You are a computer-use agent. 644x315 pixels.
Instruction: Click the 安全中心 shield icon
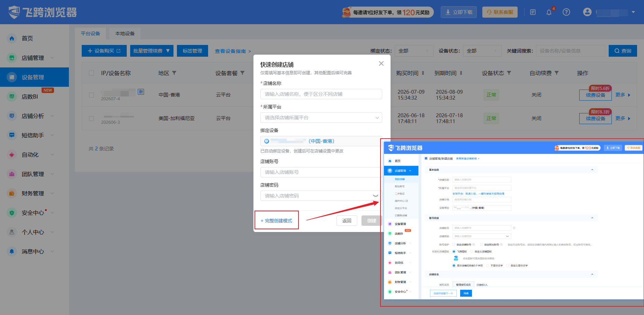(x=12, y=213)
